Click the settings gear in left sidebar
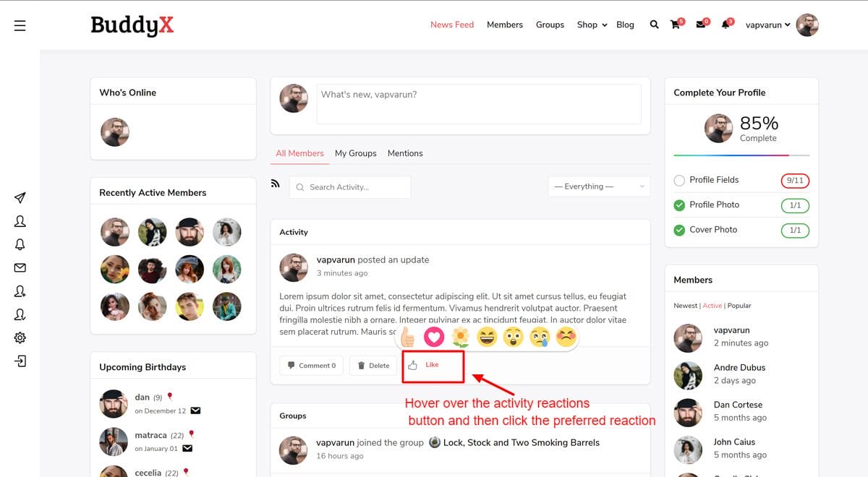 click(x=20, y=338)
